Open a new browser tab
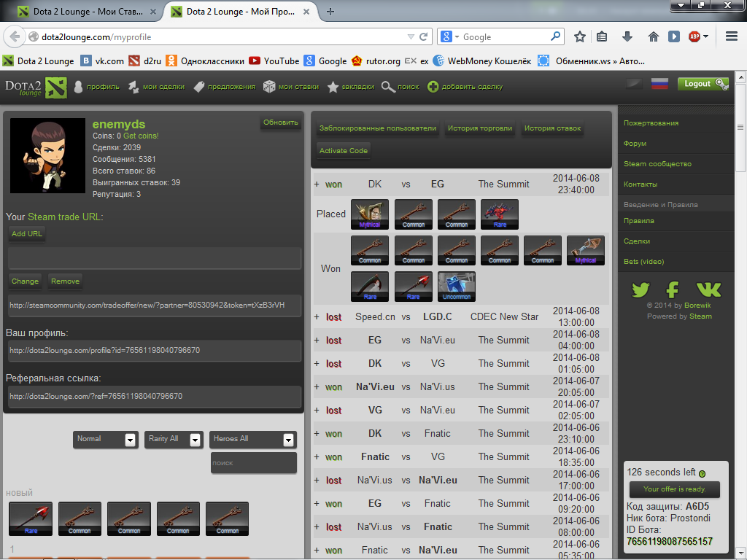 330,12
